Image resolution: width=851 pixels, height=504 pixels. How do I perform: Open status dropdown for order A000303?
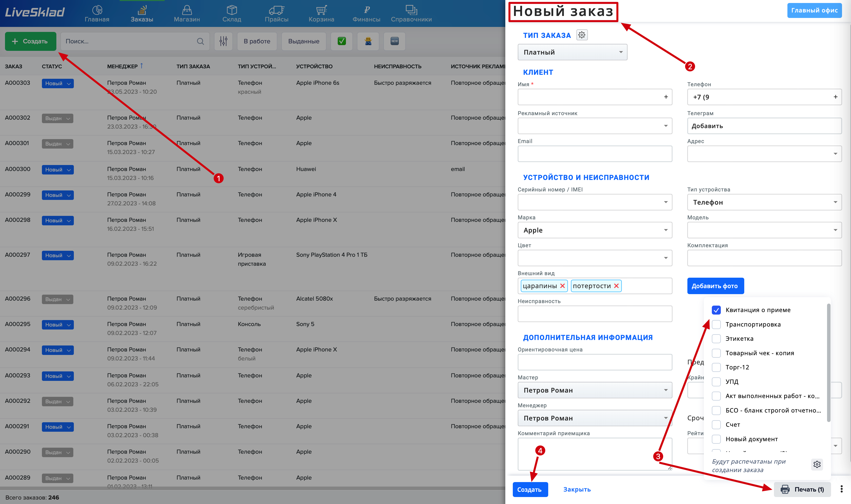coord(57,84)
